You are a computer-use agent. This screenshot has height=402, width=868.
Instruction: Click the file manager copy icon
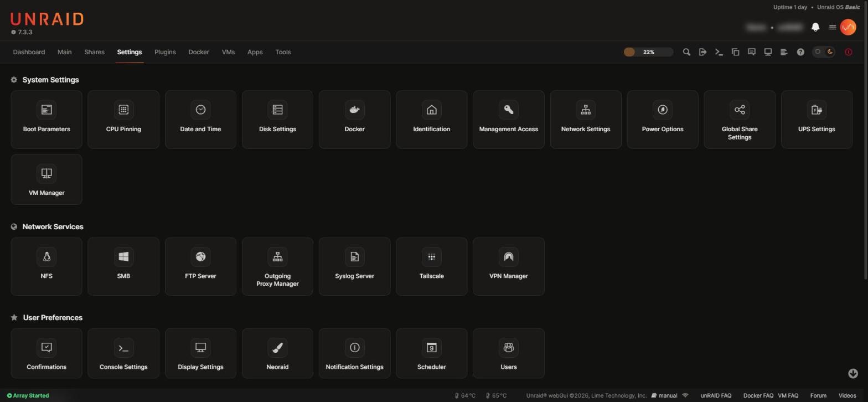pyautogui.click(x=735, y=52)
